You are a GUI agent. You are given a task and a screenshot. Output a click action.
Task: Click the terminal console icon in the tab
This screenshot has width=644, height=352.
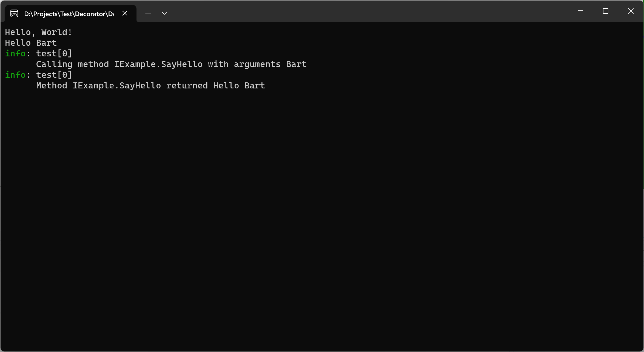pyautogui.click(x=14, y=13)
